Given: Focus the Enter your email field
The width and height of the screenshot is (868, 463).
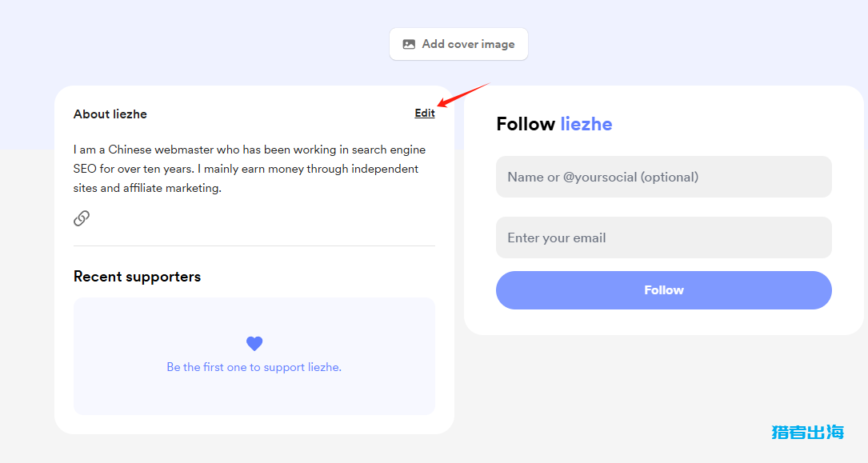Looking at the screenshot, I should click(x=664, y=237).
